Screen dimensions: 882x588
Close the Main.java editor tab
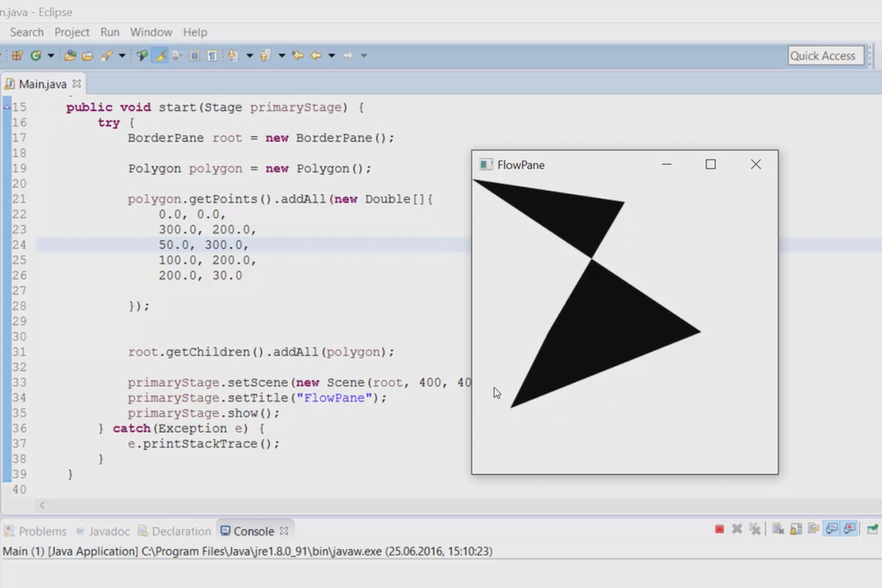76,84
